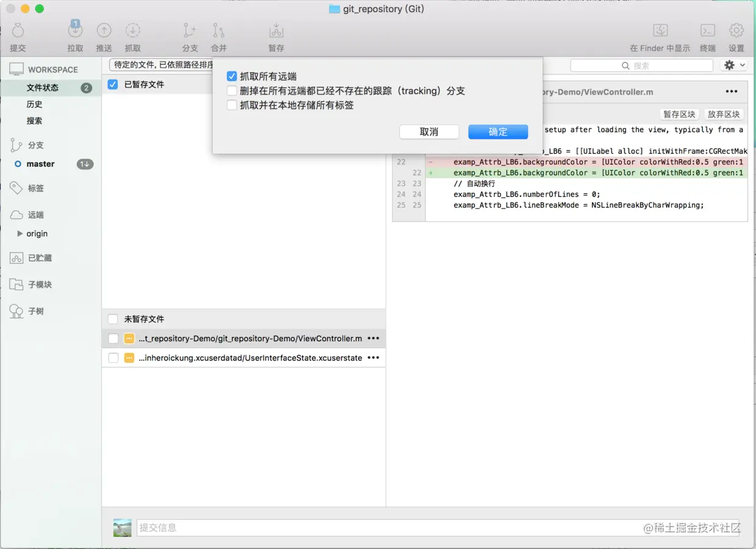The height and width of the screenshot is (549, 756).
Task: Click the submodules (子模块) sidebar icon
Action: pos(16,284)
